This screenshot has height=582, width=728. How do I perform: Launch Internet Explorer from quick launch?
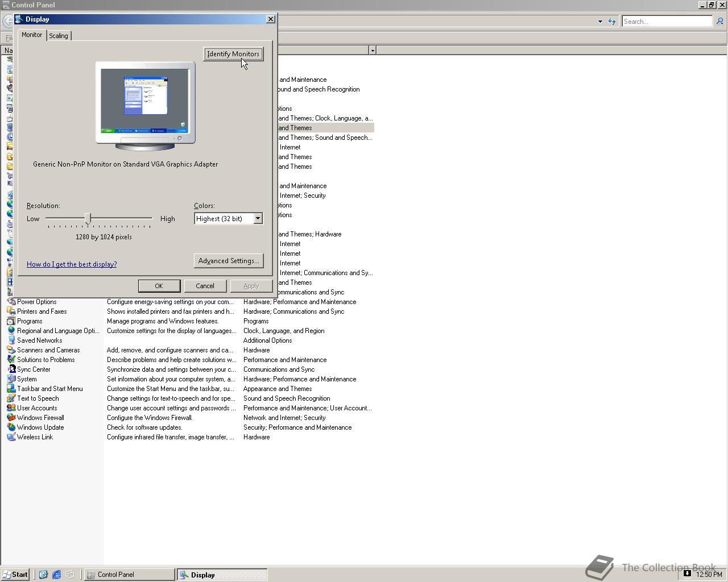(x=56, y=575)
